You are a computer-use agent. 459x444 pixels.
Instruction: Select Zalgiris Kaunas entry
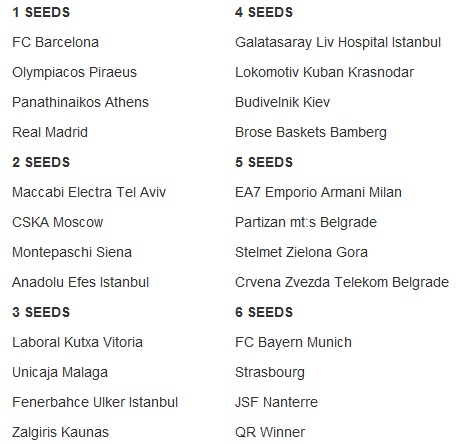[60, 432]
